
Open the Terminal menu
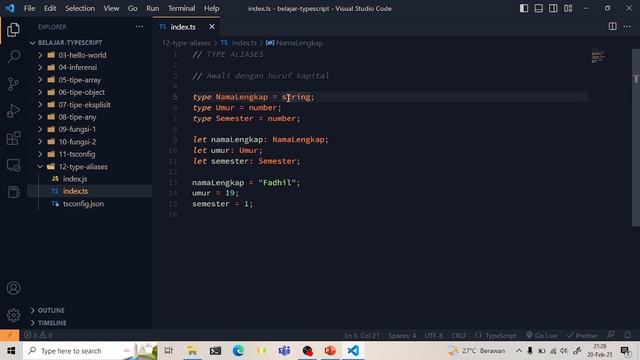181,8
